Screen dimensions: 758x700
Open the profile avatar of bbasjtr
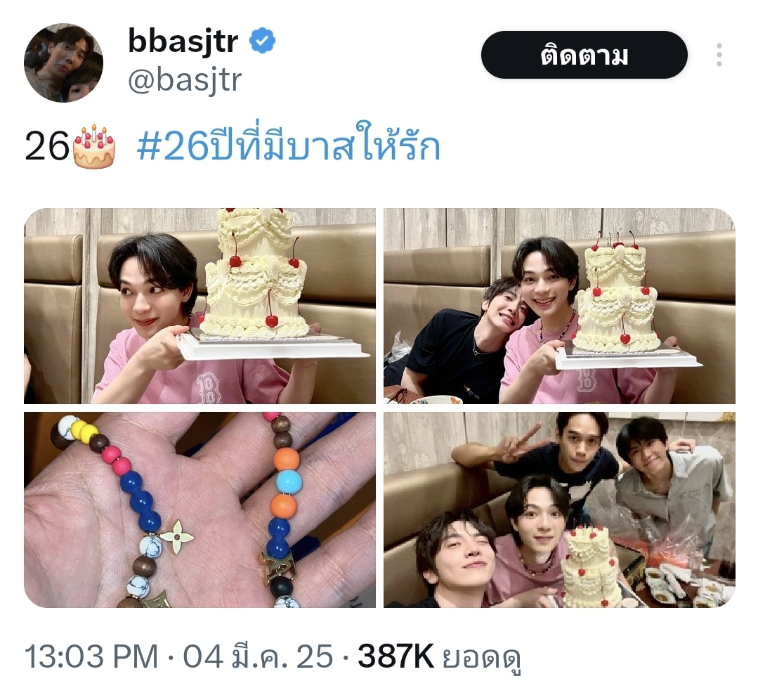[63, 63]
